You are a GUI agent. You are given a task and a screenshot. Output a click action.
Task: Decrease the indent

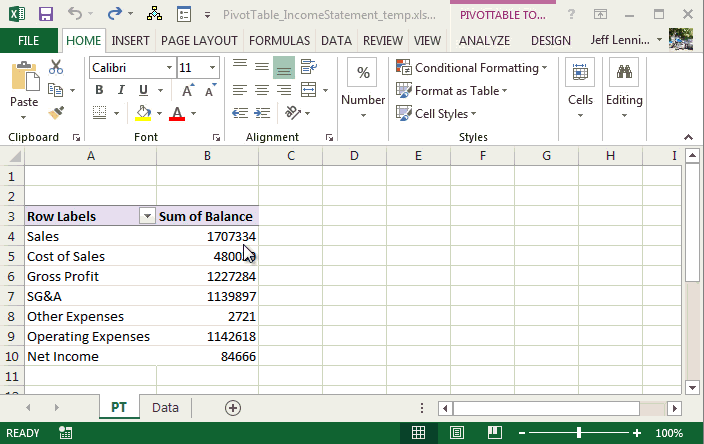(x=240, y=113)
